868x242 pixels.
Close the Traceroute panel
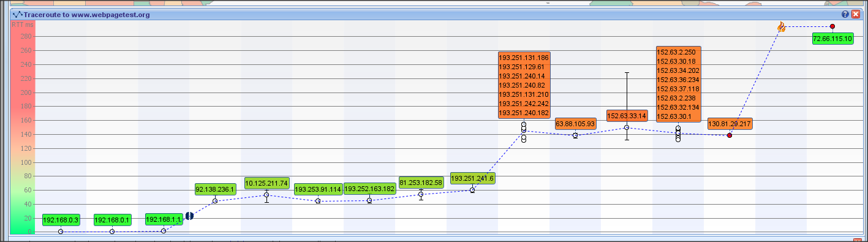coord(856,14)
